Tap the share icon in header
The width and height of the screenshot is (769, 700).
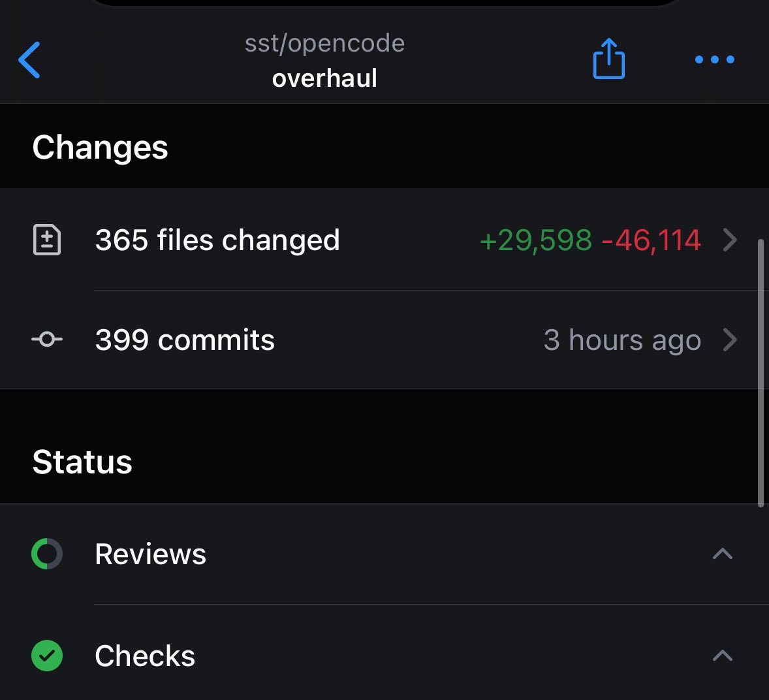coord(608,58)
